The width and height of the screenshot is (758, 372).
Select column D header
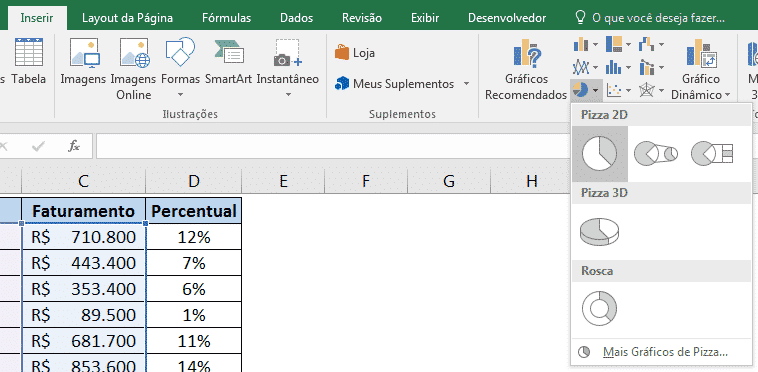click(193, 181)
